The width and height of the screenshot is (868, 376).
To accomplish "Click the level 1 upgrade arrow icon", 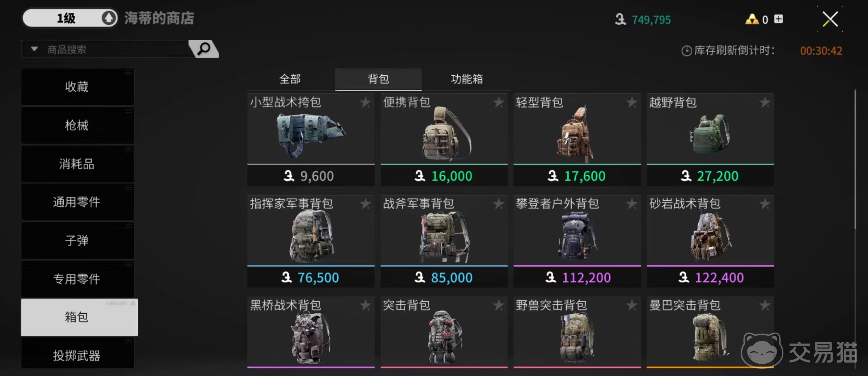I will 109,18.
